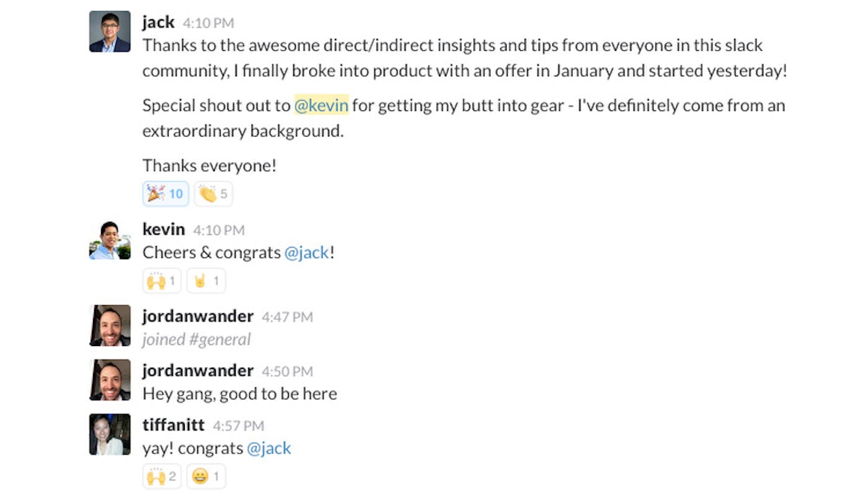Click the 🙌 reaction under kevin's message
Image resolution: width=868 pixels, height=498 pixels.
pos(161,280)
